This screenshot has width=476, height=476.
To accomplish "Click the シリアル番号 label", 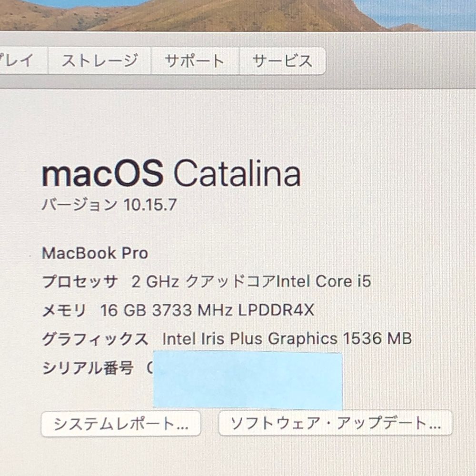I will point(88,368).
